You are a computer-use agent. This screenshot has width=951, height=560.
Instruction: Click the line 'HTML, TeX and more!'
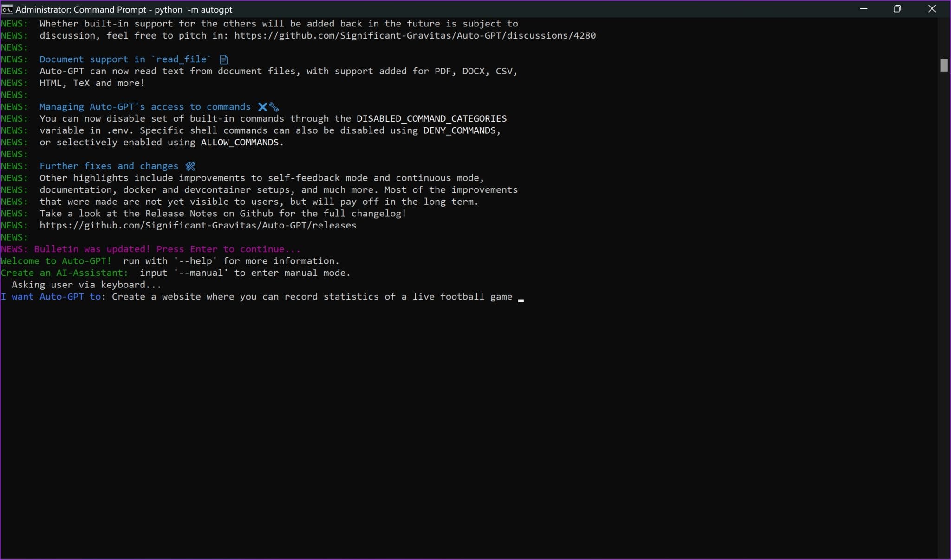click(92, 83)
